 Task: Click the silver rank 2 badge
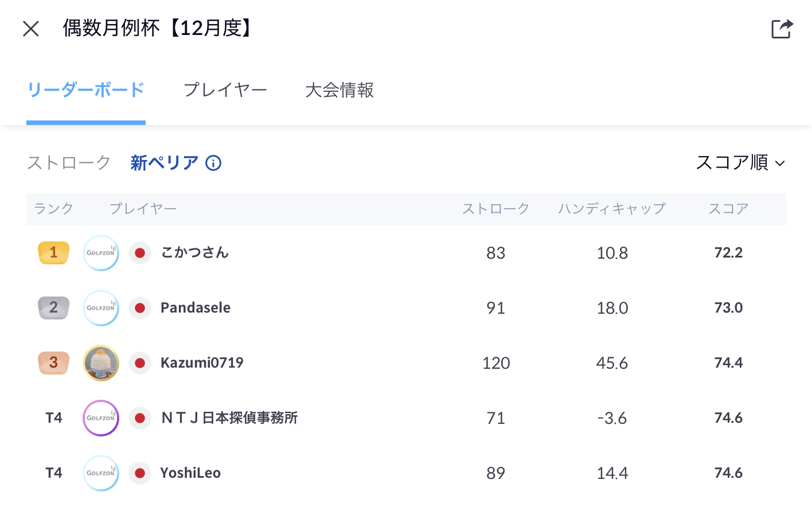click(x=53, y=308)
